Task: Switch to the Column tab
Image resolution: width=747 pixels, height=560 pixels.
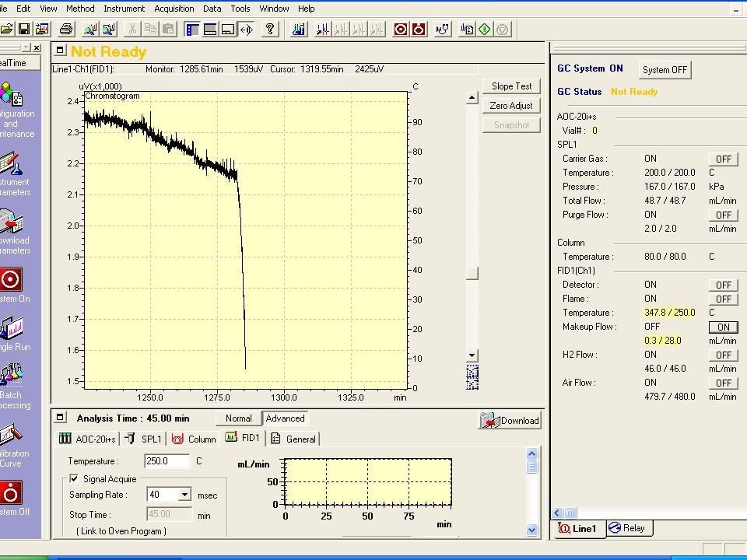Action: [x=194, y=439]
